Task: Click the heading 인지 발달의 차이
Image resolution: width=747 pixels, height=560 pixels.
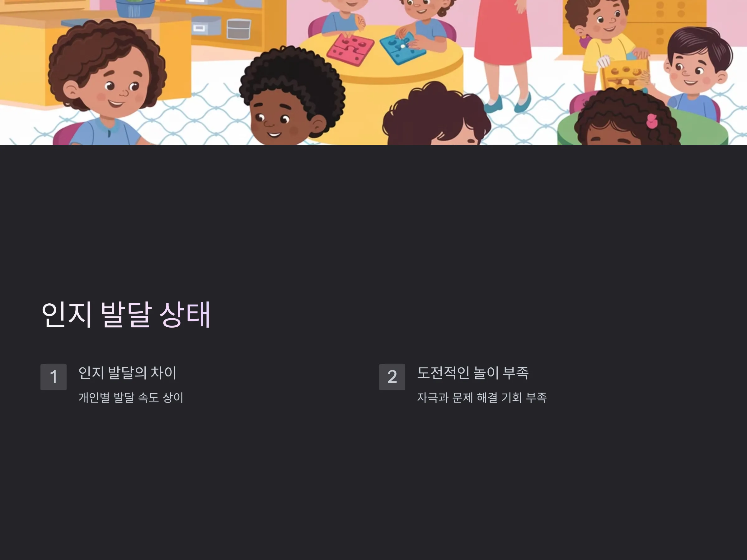Action: pos(127,373)
